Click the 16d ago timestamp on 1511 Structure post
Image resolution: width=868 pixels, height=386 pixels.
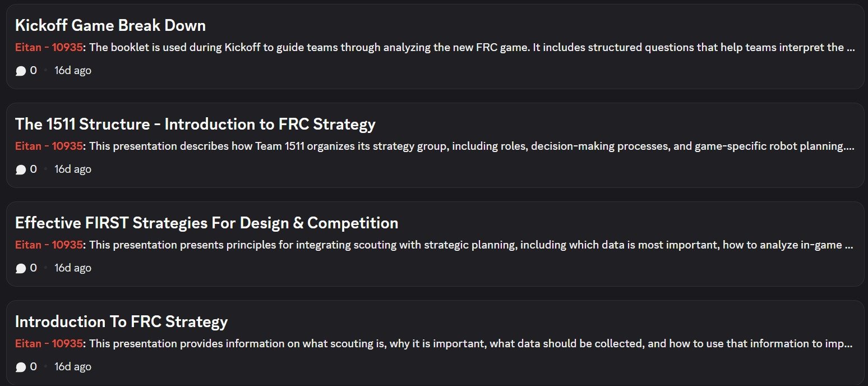click(73, 169)
